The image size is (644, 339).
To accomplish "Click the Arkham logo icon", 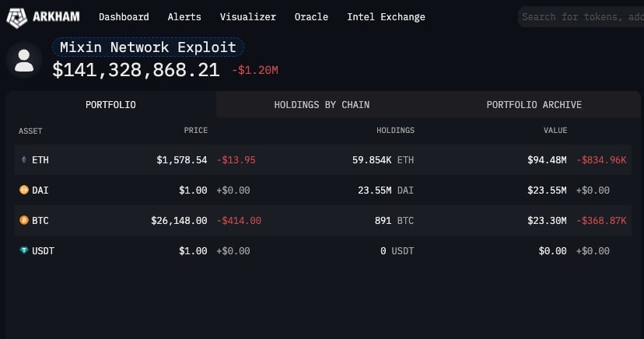I will pyautogui.click(x=18, y=16).
